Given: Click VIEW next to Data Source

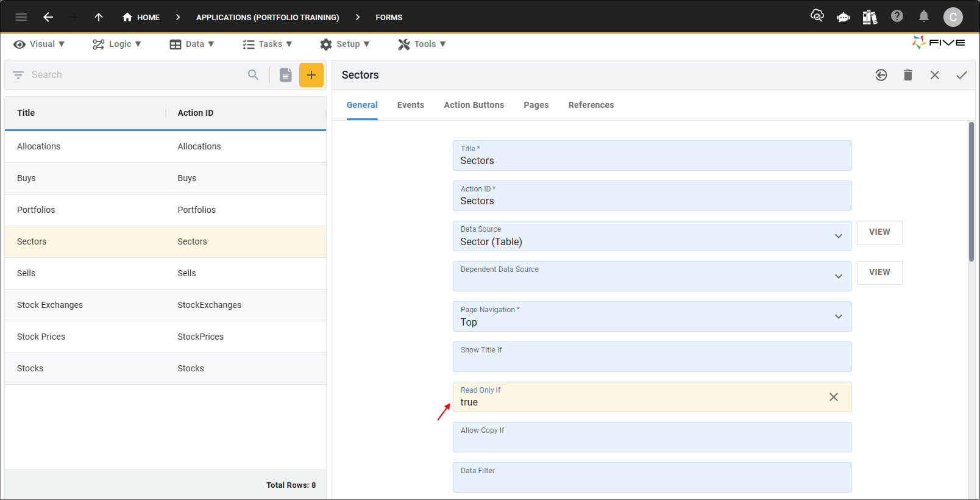Looking at the screenshot, I should pos(879,232).
